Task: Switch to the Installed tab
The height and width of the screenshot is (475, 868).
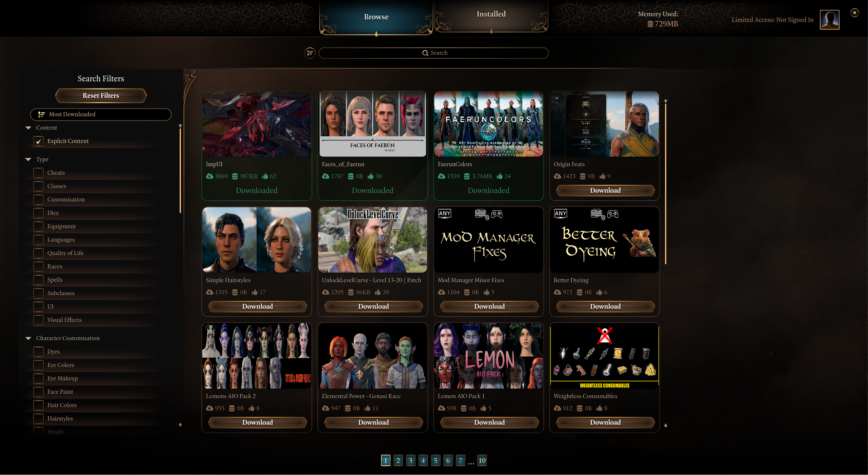Action: pos(490,16)
